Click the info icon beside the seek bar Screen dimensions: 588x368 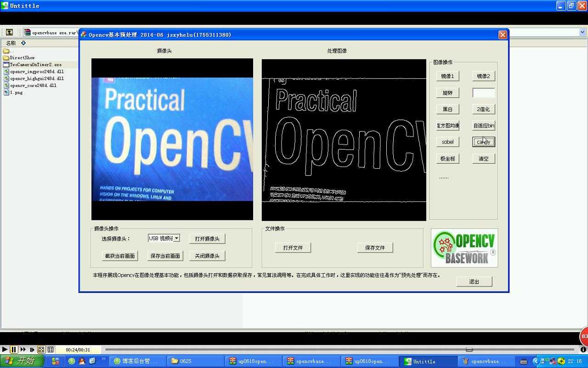pos(583,350)
